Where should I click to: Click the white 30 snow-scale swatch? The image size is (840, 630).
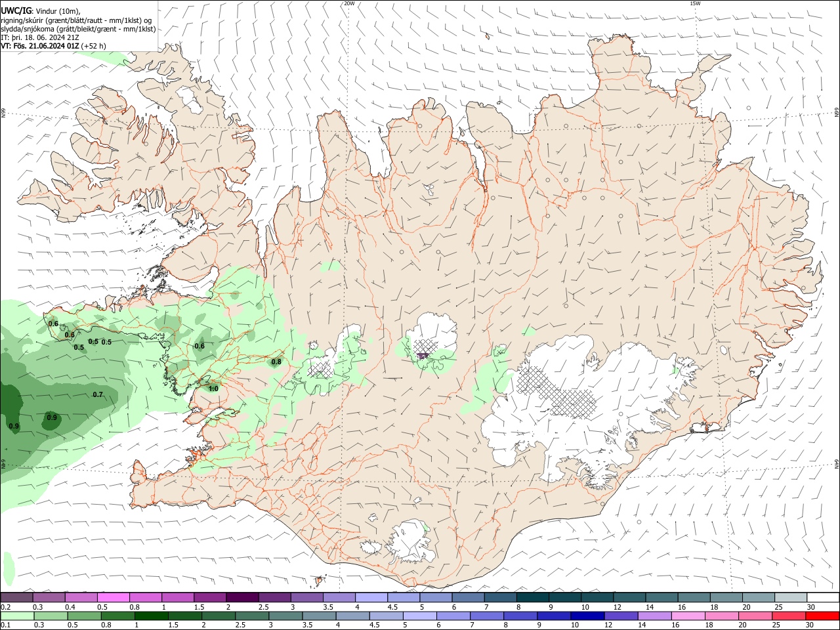tap(824, 597)
